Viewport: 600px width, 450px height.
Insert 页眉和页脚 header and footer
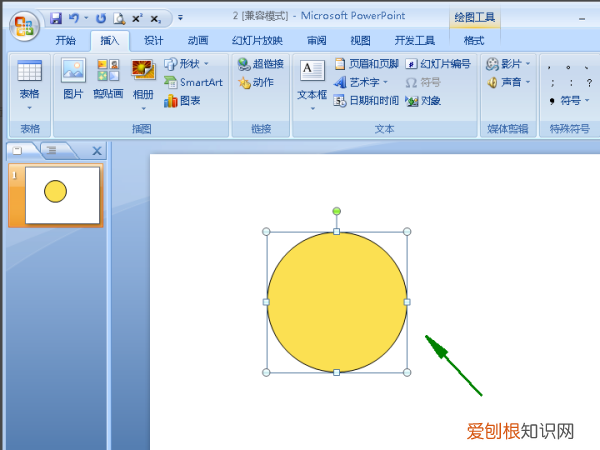[367, 64]
